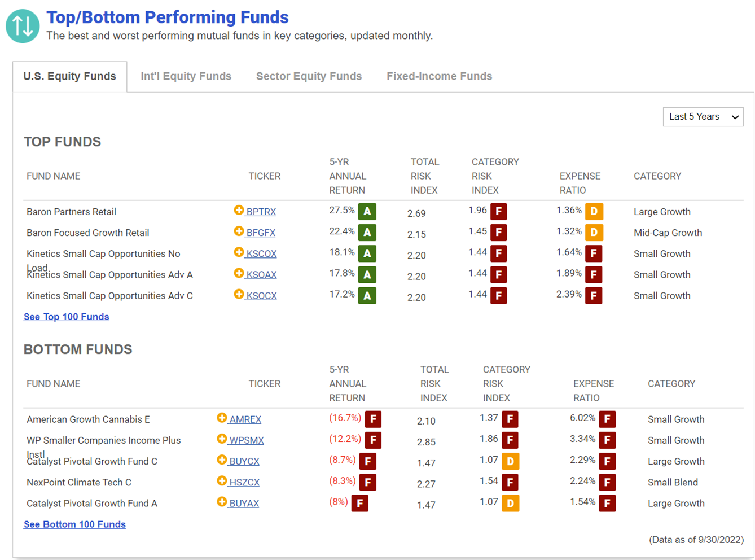
Task: Open the Last 5 Years dropdown
Action: (x=703, y=117)
